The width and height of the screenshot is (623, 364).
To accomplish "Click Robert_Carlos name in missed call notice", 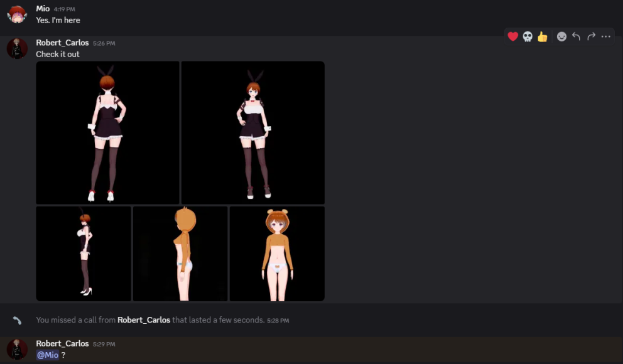I will point(143,320).
